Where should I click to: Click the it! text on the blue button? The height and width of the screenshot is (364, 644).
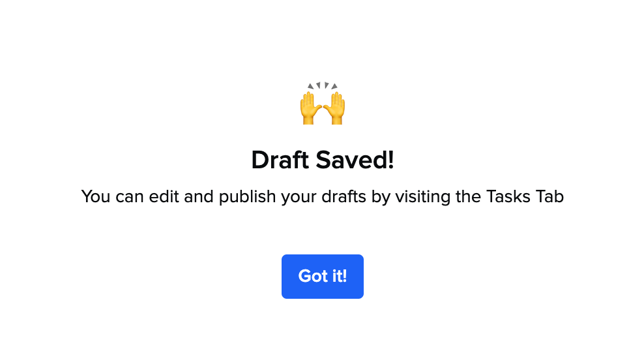click(x=340, y=276)
